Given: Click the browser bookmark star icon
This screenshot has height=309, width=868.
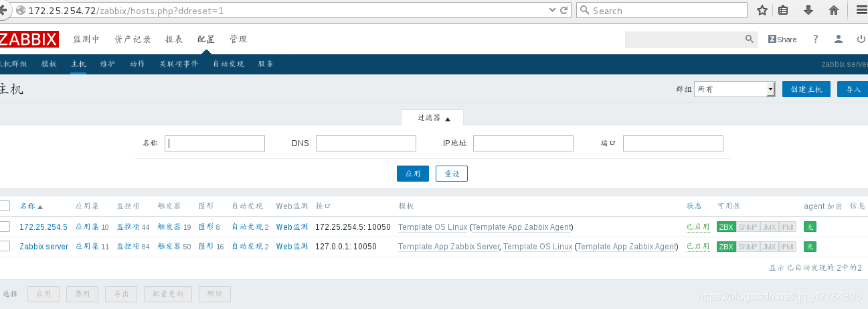Looking at the screenshot, I should pos(762,10).
